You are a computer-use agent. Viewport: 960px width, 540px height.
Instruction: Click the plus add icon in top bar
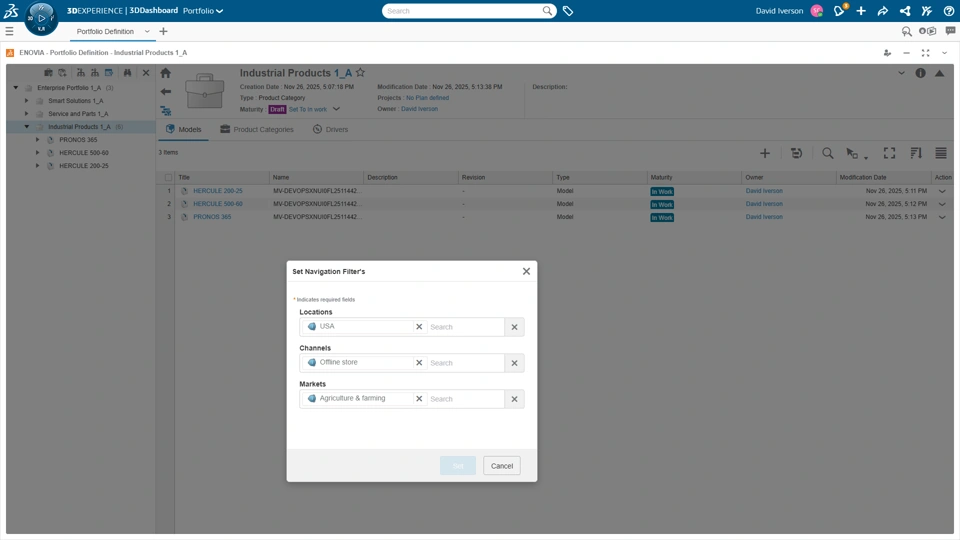tap(861, 11)
